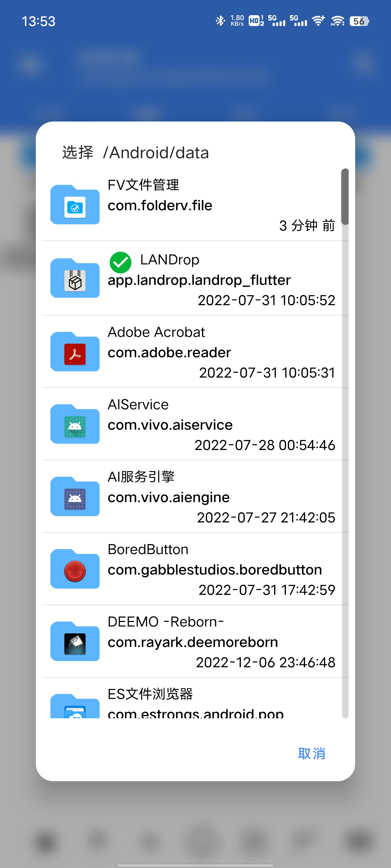
Task: Tap the HD 2 status bar icon
Action: pyautogui.click(x=256, y=21)
